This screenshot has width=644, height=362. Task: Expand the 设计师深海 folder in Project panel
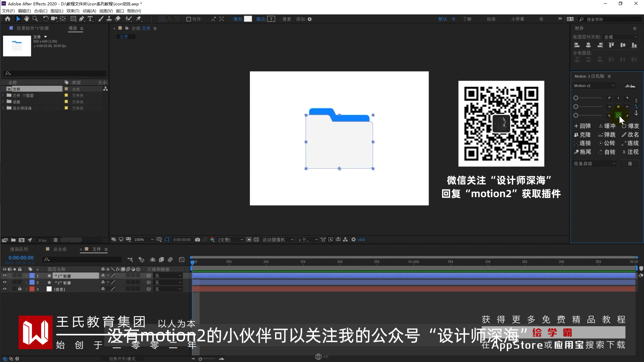pos(3,108)
